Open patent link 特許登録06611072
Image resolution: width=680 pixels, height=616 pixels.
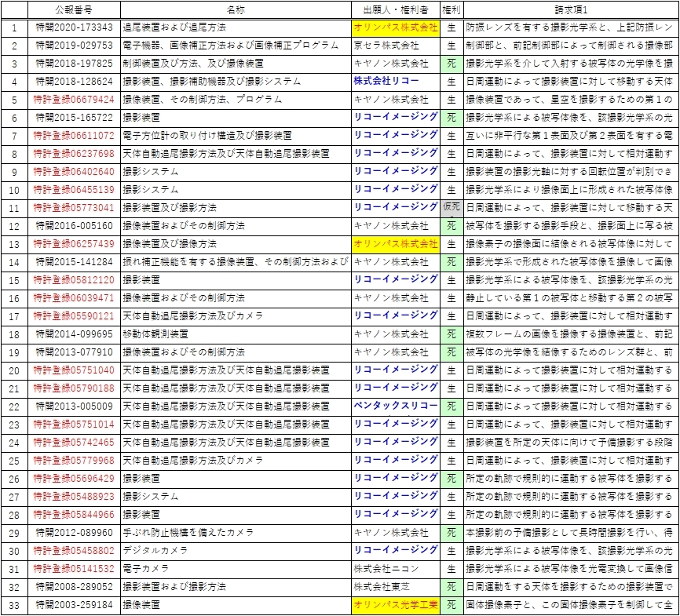click(74, 136)
